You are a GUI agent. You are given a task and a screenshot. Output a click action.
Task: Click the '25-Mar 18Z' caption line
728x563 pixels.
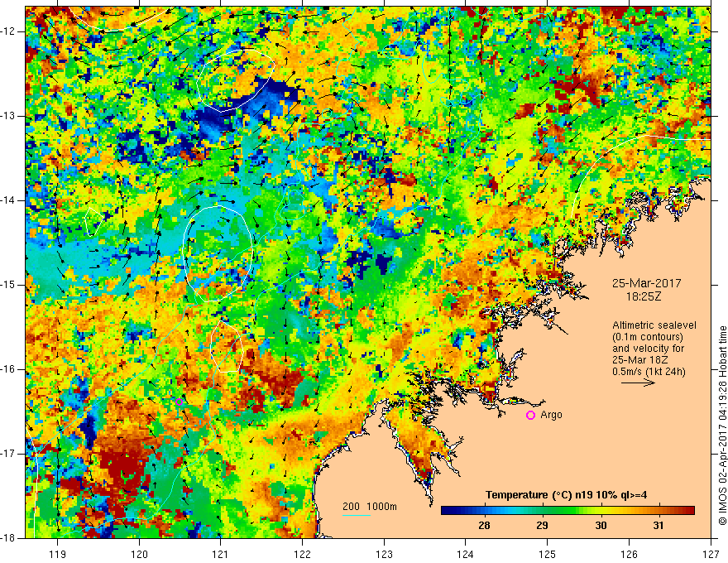(638, 360)
